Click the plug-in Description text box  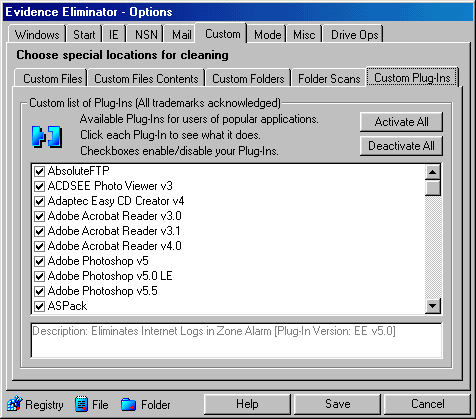(236, 340)
